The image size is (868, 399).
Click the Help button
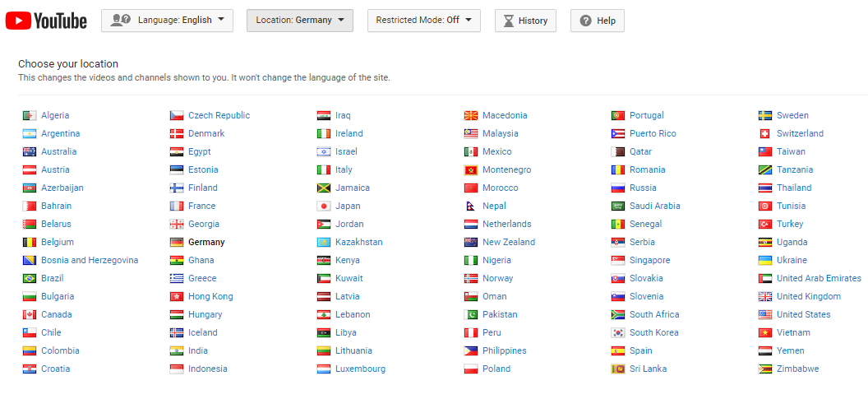[x=598, y=21]
